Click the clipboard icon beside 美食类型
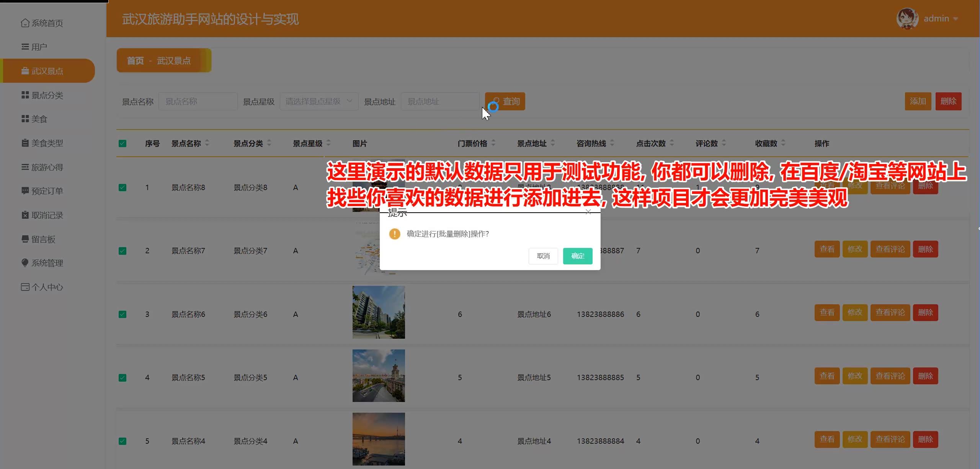The image size is (980, 469). pyautogui.click(x=25, y=143)
